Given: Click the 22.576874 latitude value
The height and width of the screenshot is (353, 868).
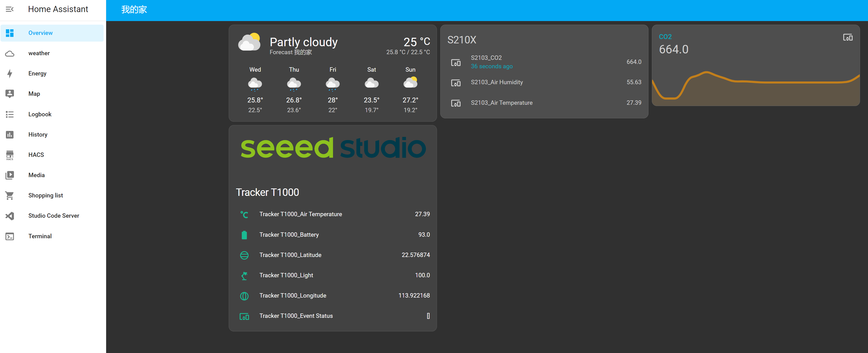Looking at the screenshot, I should (415, 255).
